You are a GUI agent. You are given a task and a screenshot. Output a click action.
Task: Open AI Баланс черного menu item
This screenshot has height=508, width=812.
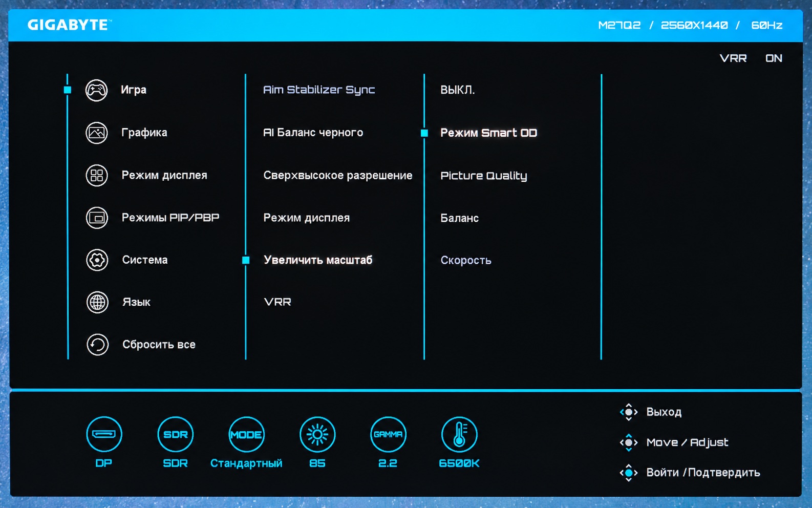point(313,133)
